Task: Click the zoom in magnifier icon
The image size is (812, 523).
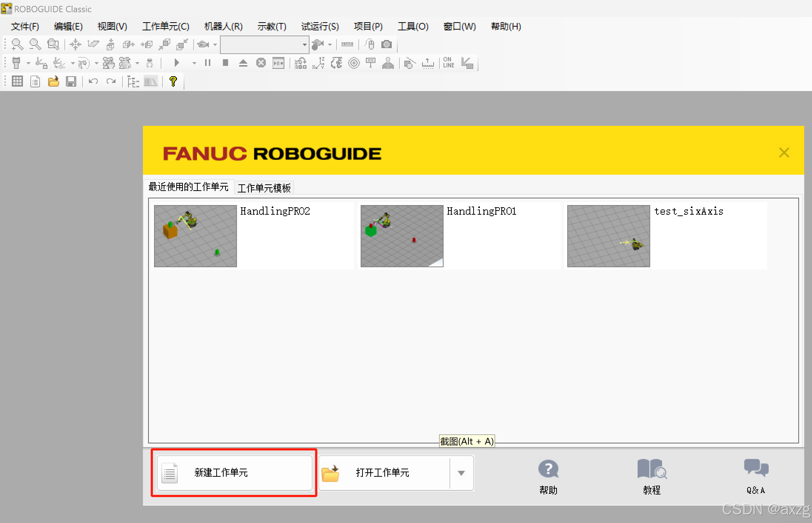Action: 17,44
